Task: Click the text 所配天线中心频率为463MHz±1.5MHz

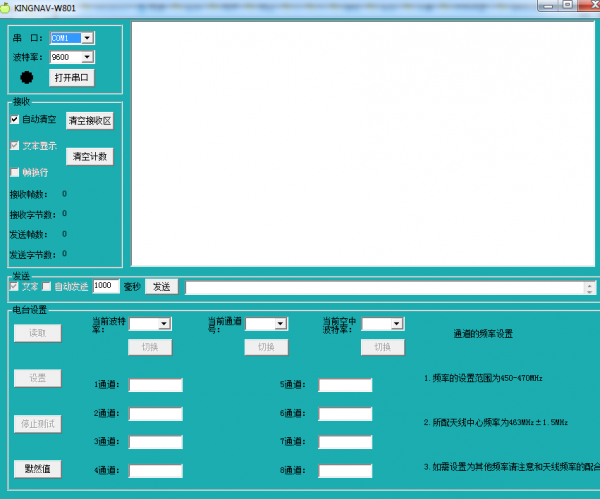Action: [500, 422]
